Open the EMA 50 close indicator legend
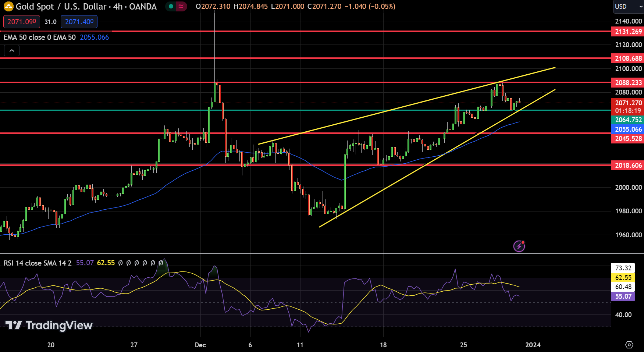Image resolution: width=644 pixels, height=352 pixels. (x=40, y=37)
